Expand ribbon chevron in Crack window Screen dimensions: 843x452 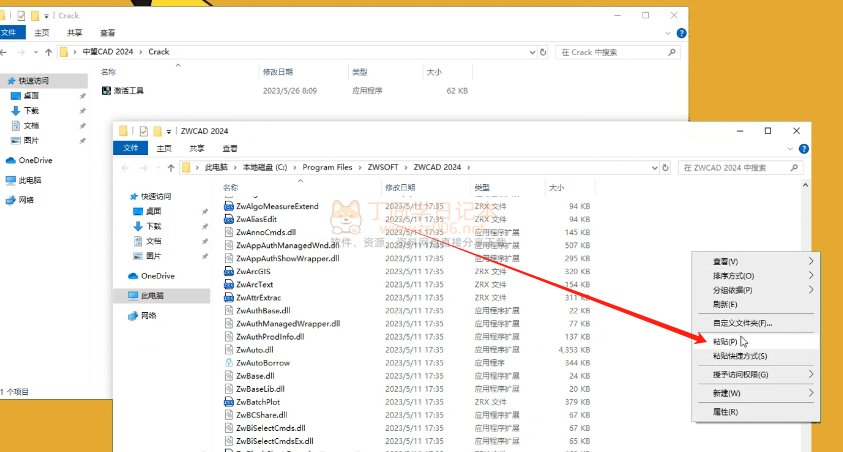coord(668,33)
